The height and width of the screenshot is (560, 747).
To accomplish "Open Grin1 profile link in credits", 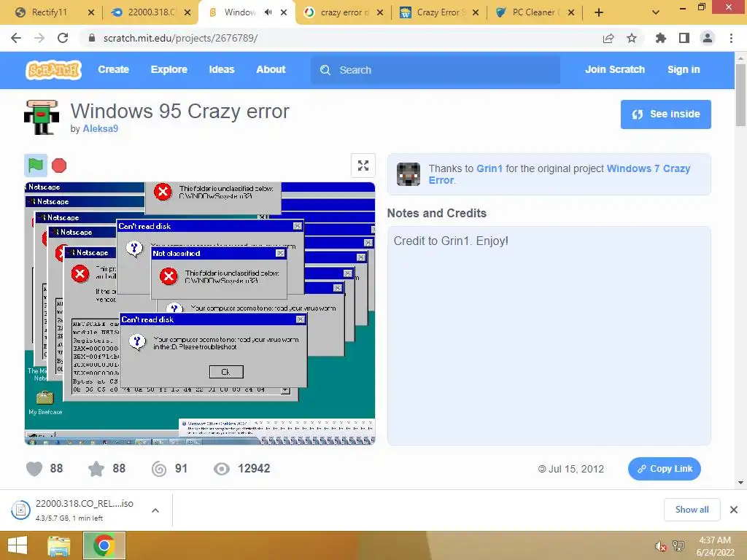I will 489,168.
